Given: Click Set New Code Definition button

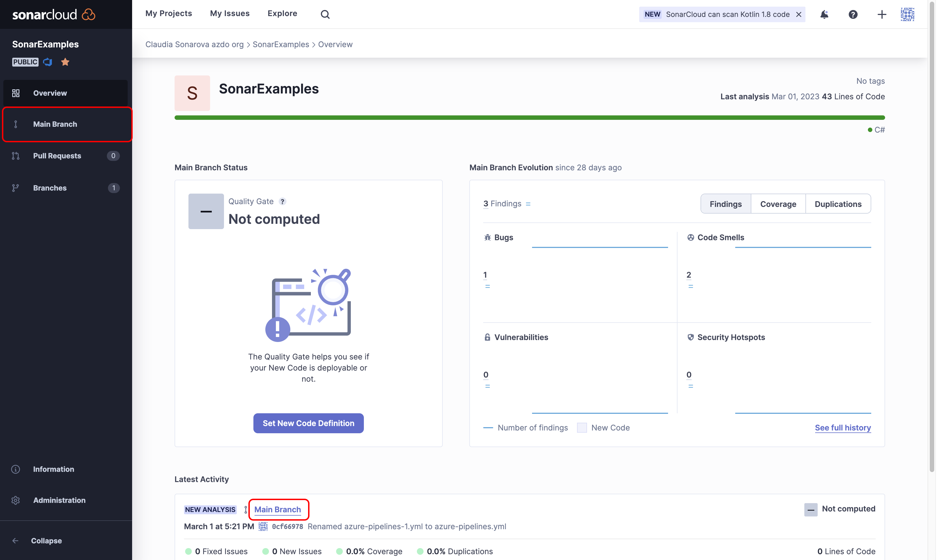Looking at the screenshot, I should (308, 423).
